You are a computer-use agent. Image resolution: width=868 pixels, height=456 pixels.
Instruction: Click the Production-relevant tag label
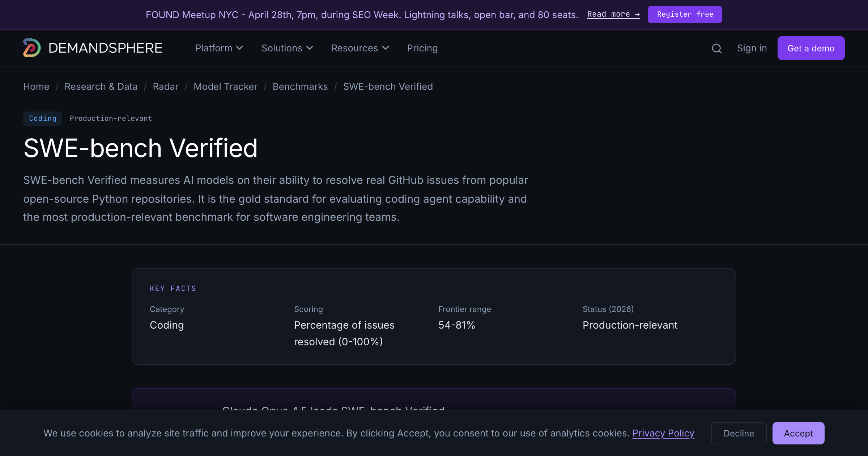pos(111,119)
